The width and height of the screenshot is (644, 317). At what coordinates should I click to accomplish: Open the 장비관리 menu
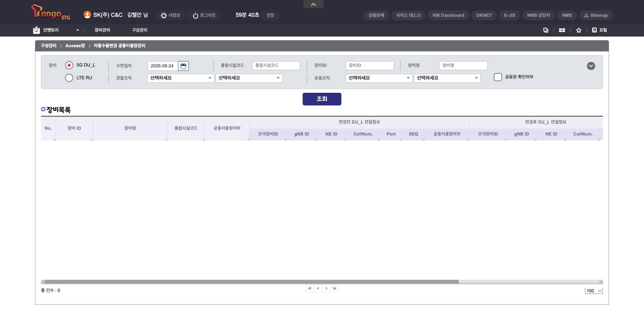(x=102, y=30)
